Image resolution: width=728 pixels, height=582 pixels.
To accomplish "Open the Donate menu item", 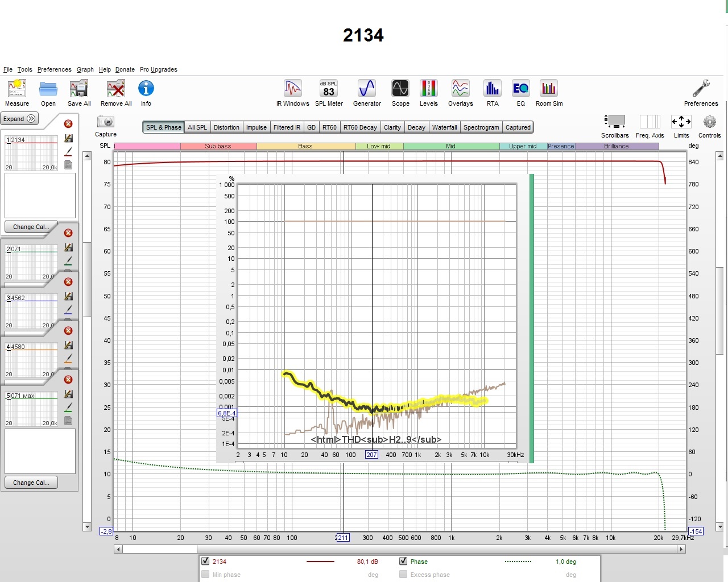I will 125,69.
